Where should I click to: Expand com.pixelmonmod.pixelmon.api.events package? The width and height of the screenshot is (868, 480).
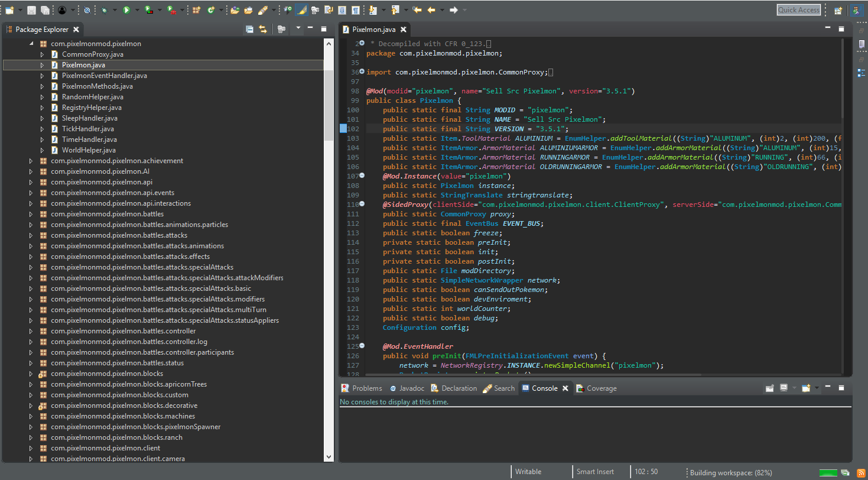click(31, 193)
